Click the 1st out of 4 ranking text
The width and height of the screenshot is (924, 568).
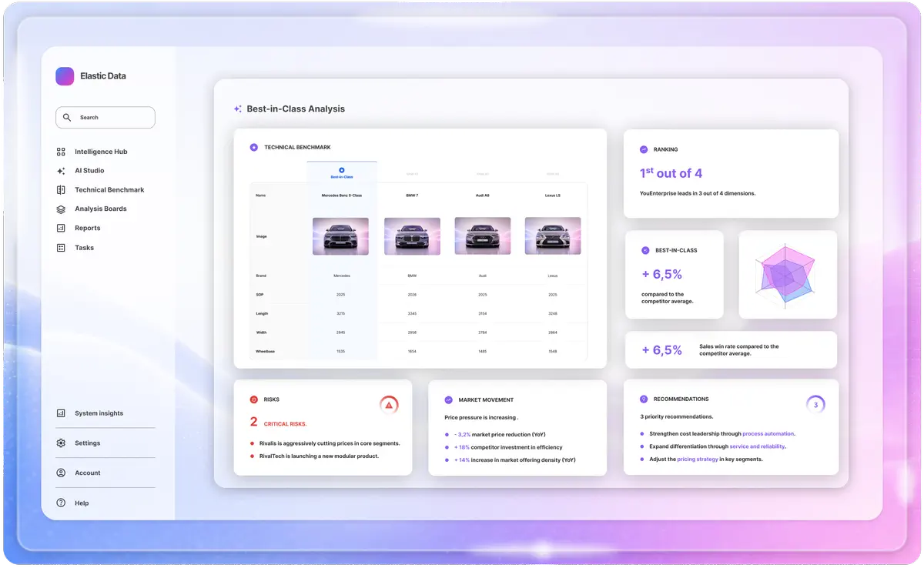[x=671, y=173]
